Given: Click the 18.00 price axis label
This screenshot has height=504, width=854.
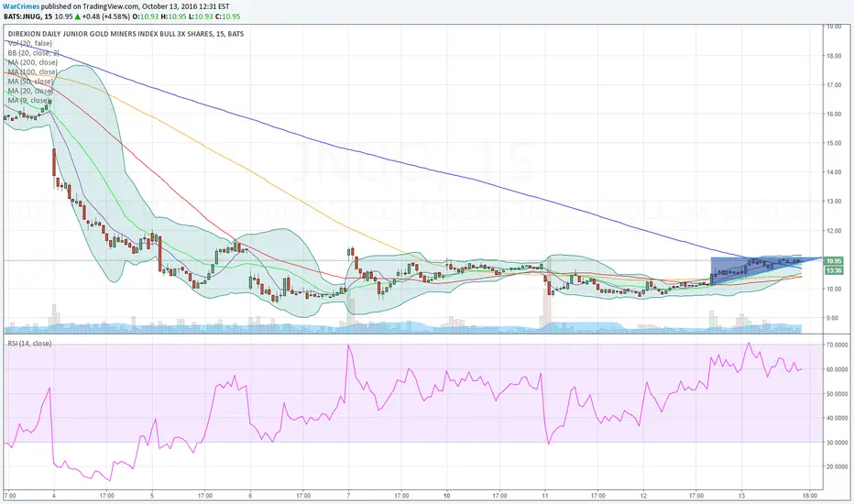Looking at the screenshot, I should point(834,56).
